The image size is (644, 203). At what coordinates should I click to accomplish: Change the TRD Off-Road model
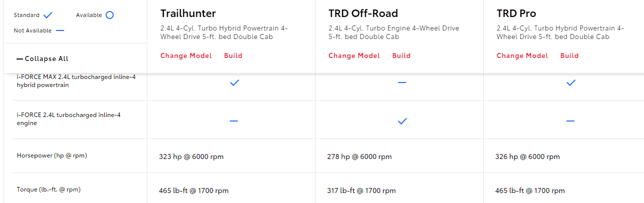tap(354, 55)
